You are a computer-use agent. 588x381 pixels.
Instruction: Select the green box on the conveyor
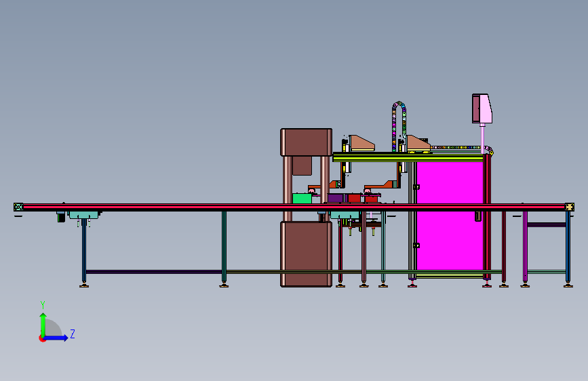click(x=302, y=199)
